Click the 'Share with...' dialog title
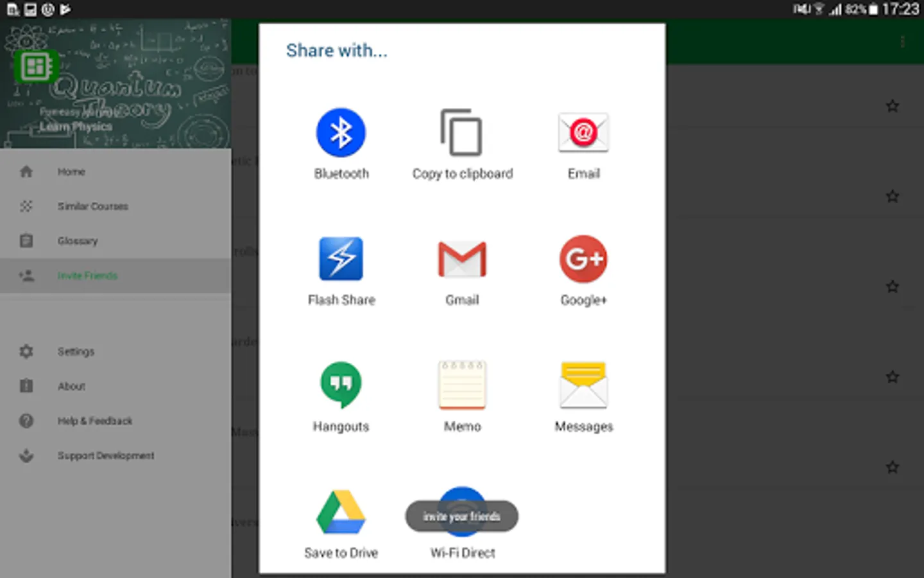This screenshot has width=924, height=578. [337, 51]
